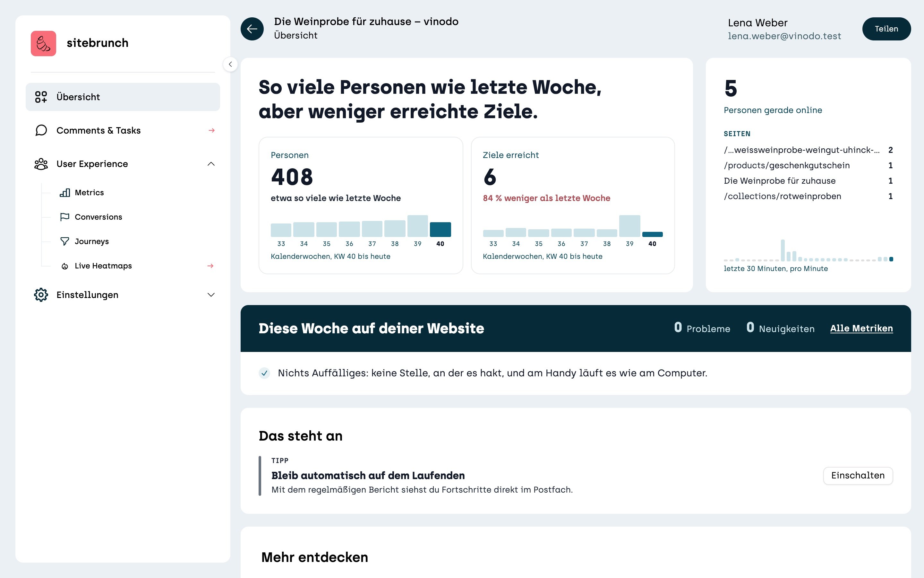Click the Personen card with 408
Image resolution: width=924 pixels, height=578 pixels.
(361, 205)
